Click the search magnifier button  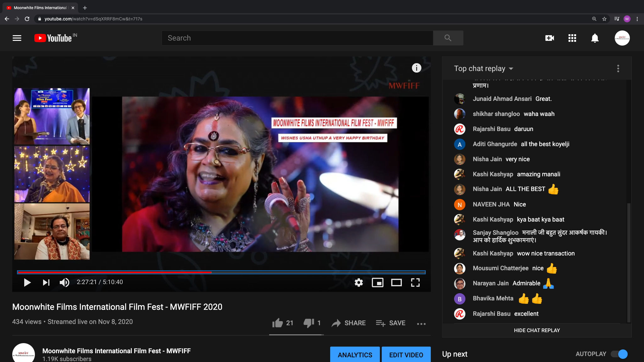(x=448, y=38)
